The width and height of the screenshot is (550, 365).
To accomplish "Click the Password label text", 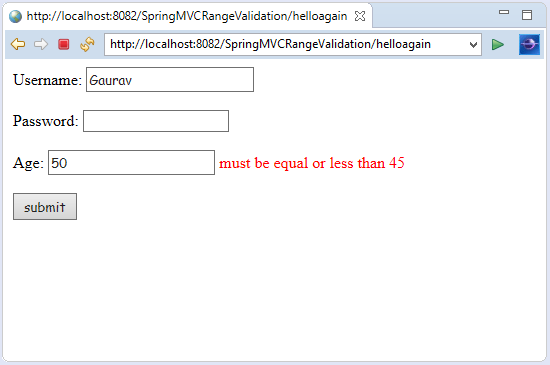I will [x=46, y=121].
